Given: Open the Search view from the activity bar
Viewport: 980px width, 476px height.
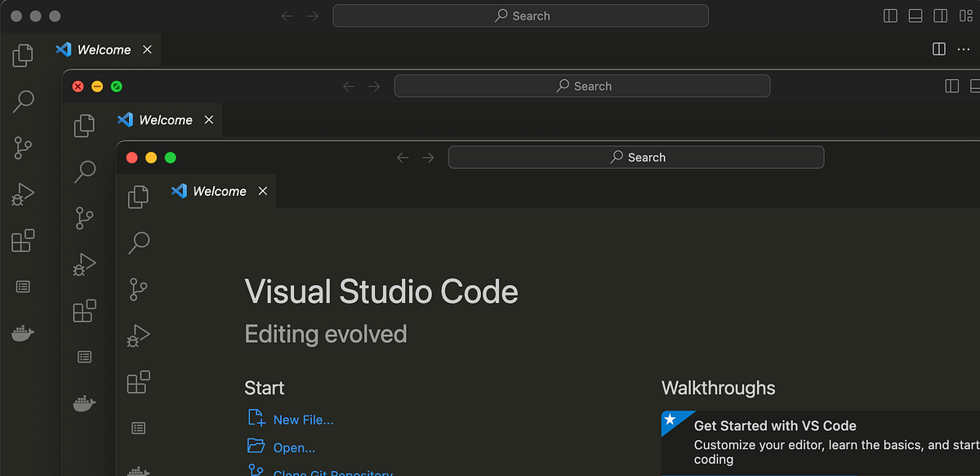Looking at the screenshot, I should coord(139,242).
